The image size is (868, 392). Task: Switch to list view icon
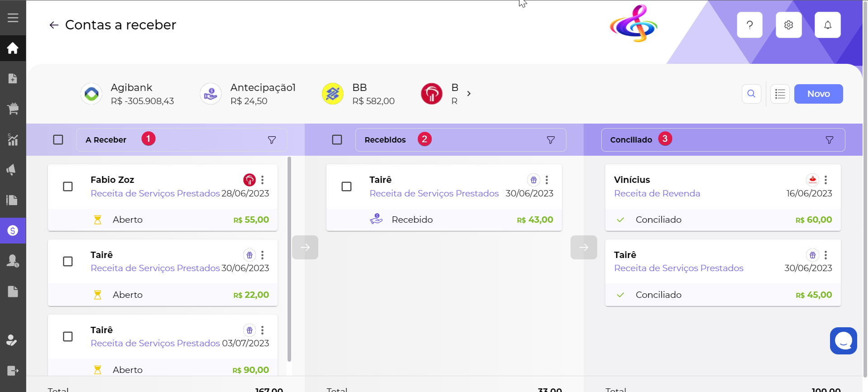point(780,94)
